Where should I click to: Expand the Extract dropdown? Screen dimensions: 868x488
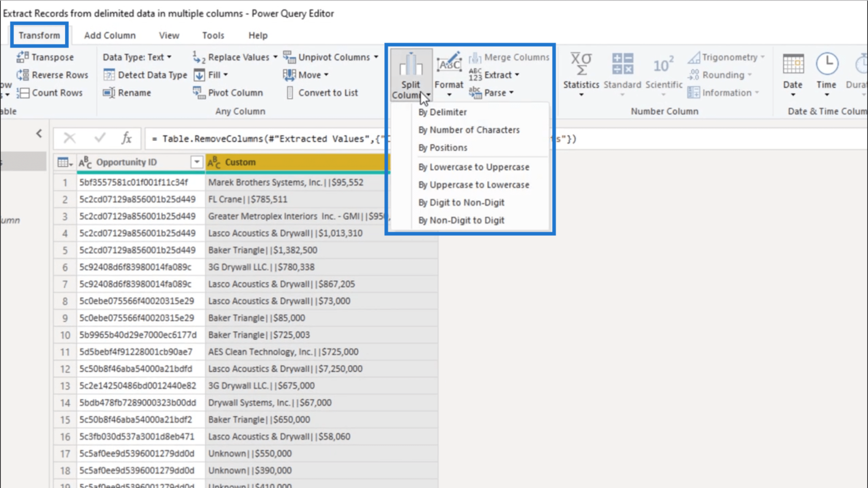[517, 75]
